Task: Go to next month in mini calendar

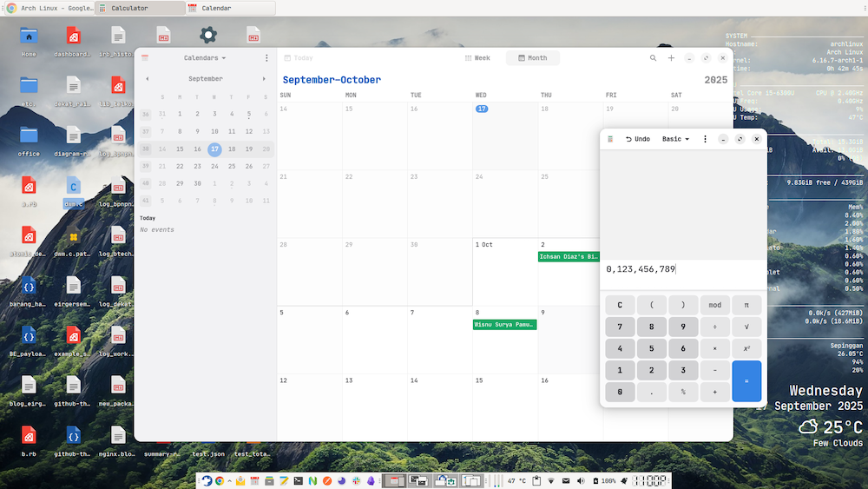Action: pos(264,79)
